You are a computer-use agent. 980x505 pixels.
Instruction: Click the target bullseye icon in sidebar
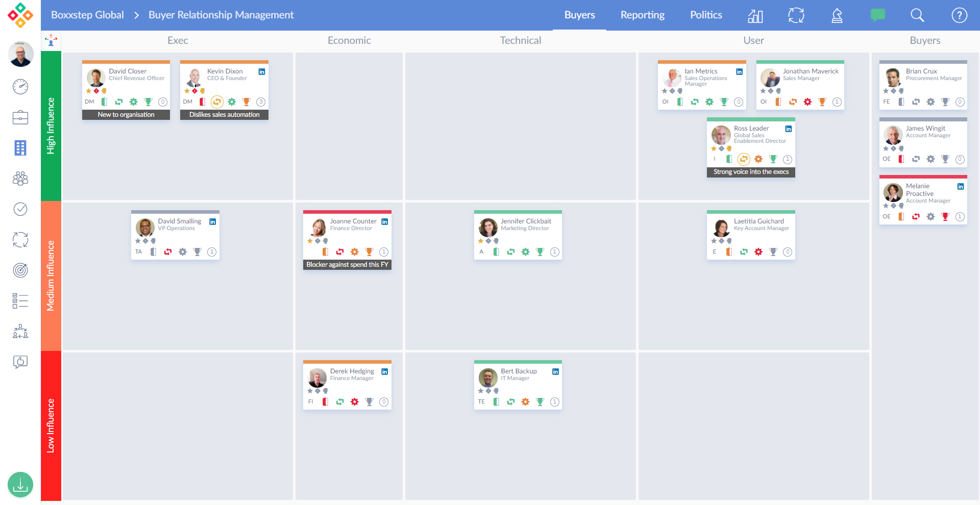pos(20,270)
